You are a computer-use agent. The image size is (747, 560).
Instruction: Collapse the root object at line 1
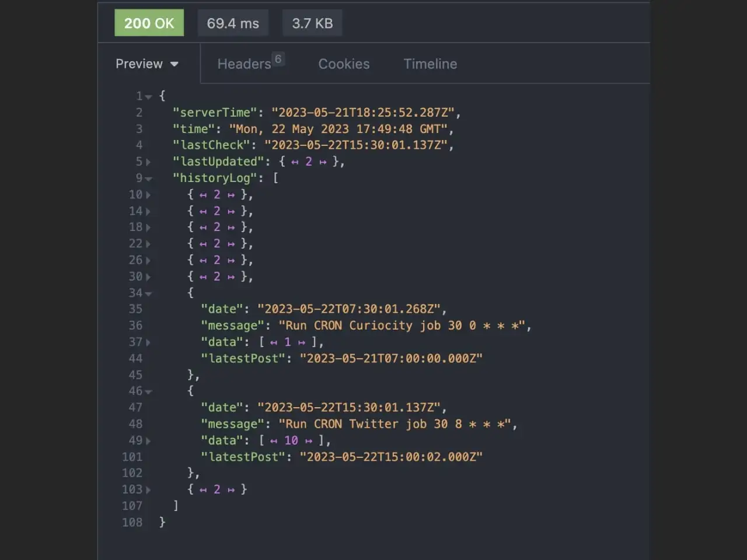click(148, 97)
